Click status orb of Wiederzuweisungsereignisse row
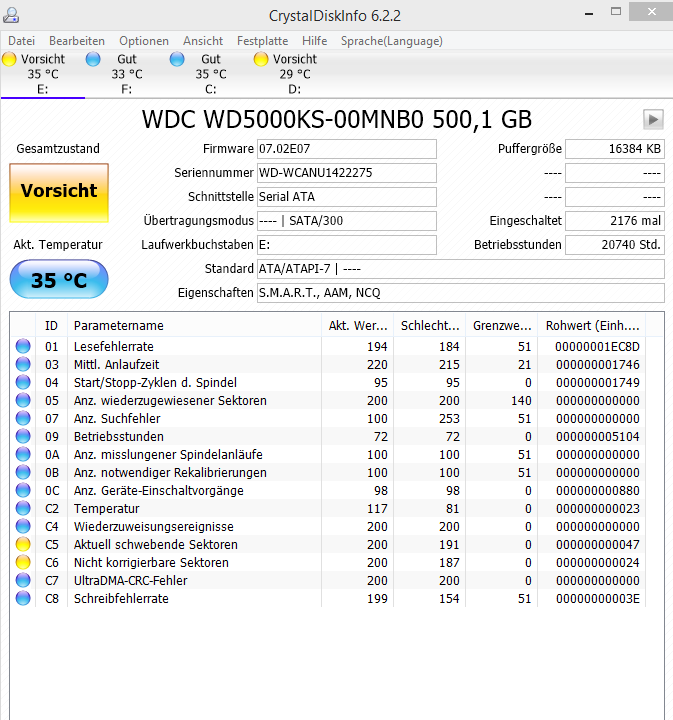The width and height of the screenshot is (673, 720). coord(23,526)
